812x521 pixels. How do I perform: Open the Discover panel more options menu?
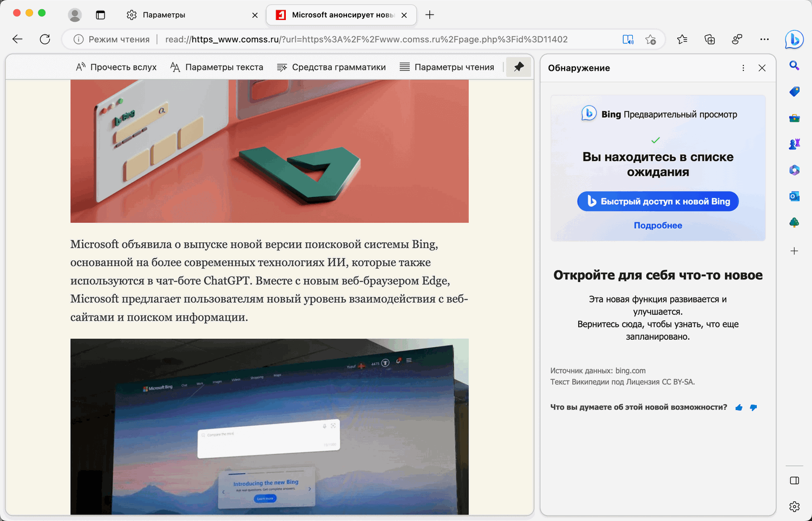coord(743,68)
